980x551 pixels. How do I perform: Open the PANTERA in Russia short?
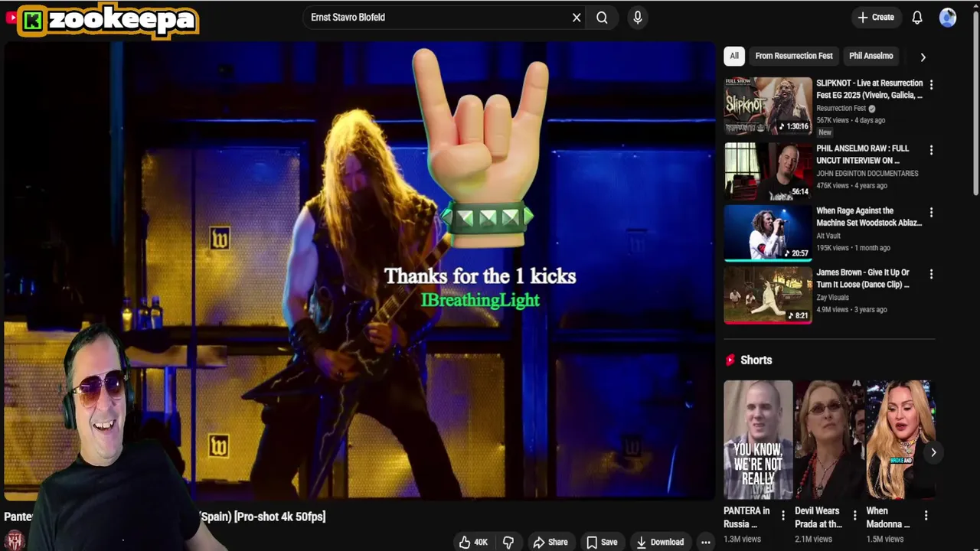pyautogui.click(x=758, y=440)
